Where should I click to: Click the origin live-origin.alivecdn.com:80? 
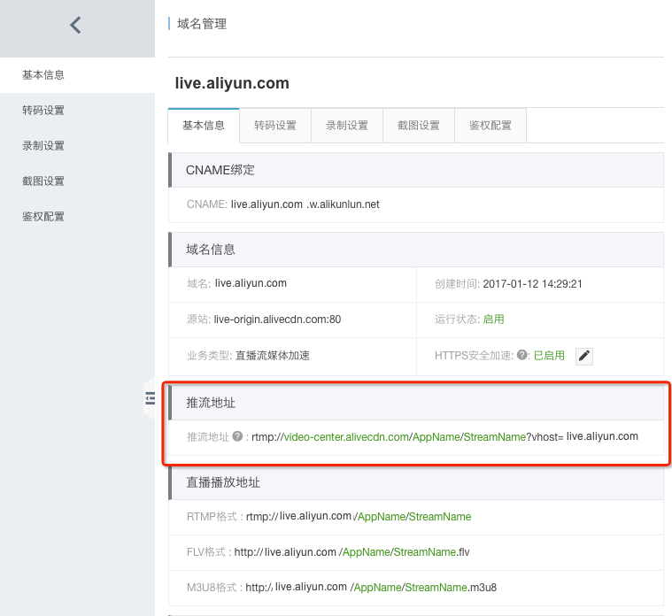point(277,320)
